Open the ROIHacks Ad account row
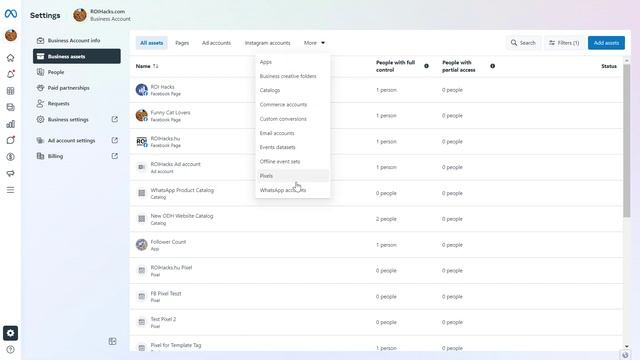This screenshot has width=640, height=360. pos(376,167)
